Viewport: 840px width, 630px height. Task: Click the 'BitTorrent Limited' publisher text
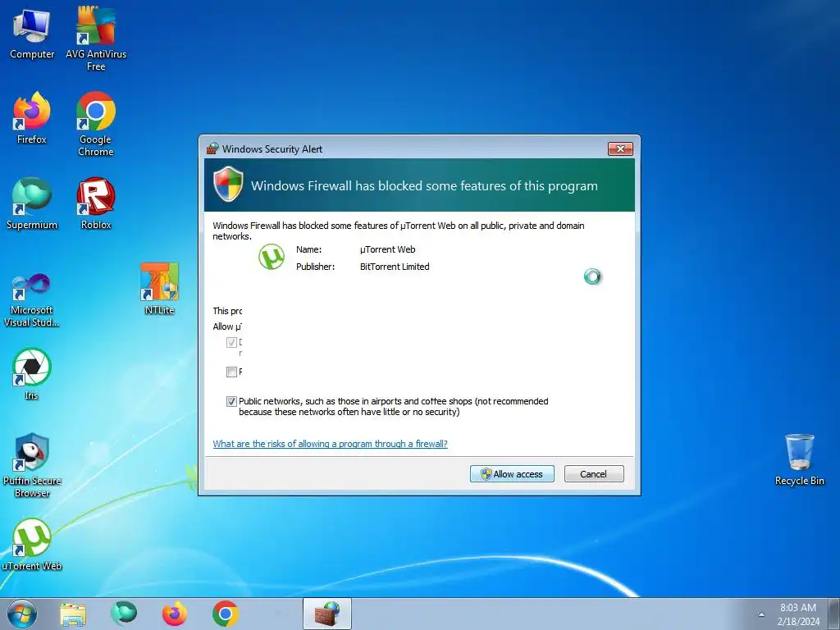395,267
